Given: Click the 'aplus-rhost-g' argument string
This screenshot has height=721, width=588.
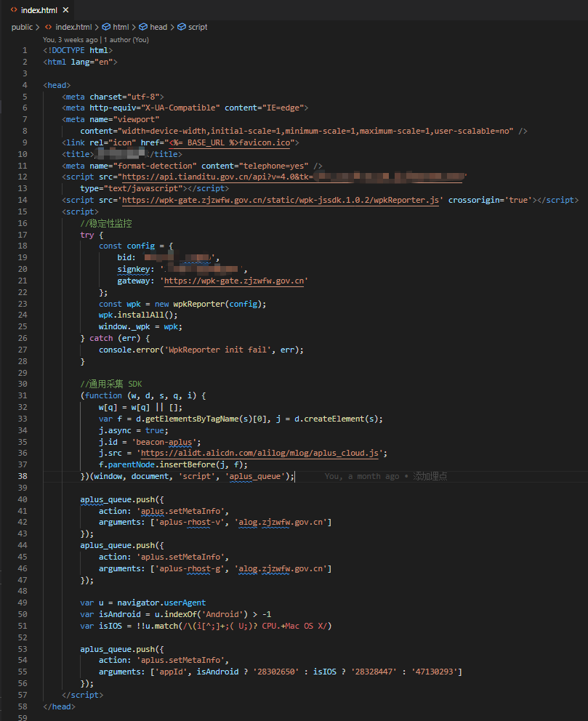Looking at the screenshot, I should pyautogui.click(x=190, y=569).
